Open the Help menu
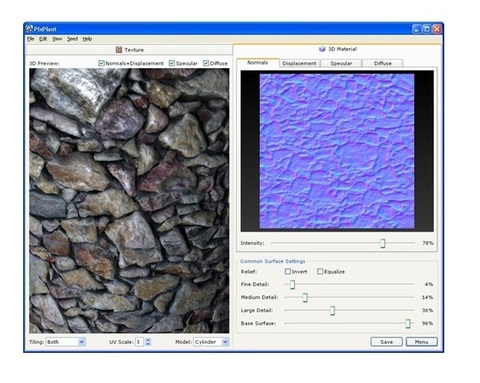The image size is (480, 383). [87, 39]
